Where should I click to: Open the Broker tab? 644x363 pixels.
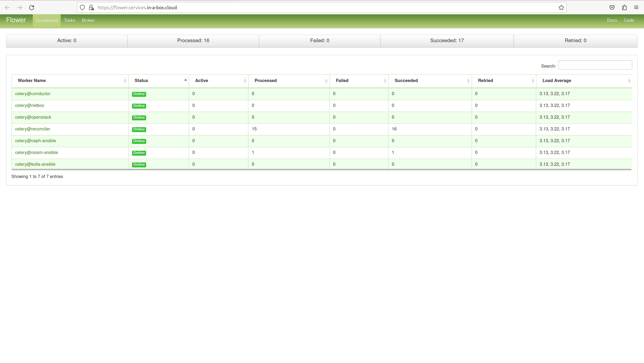(88, 20)
